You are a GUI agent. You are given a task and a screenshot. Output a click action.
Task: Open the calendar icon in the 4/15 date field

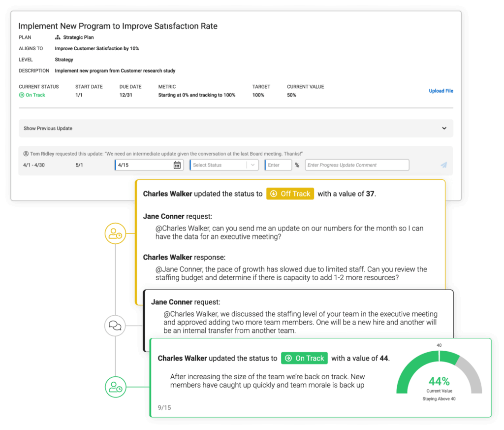178,165
